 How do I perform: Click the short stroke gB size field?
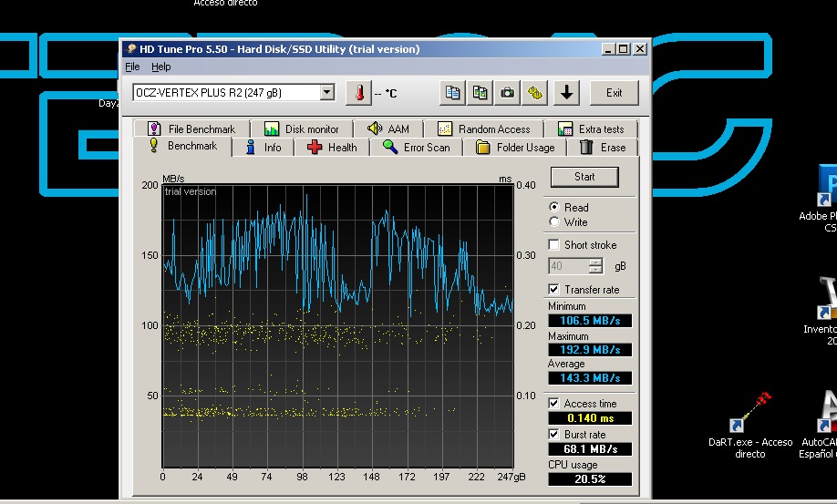click(568, 266)
